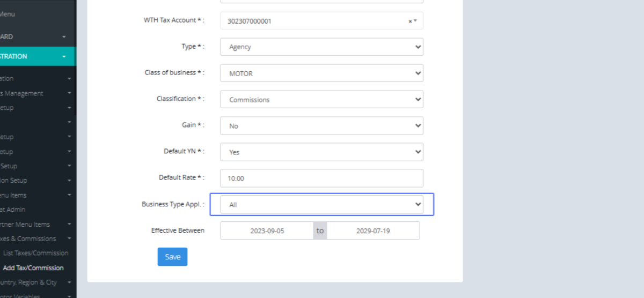Open Class of business dropdown
644x298 pixels.
pos(321,73)
